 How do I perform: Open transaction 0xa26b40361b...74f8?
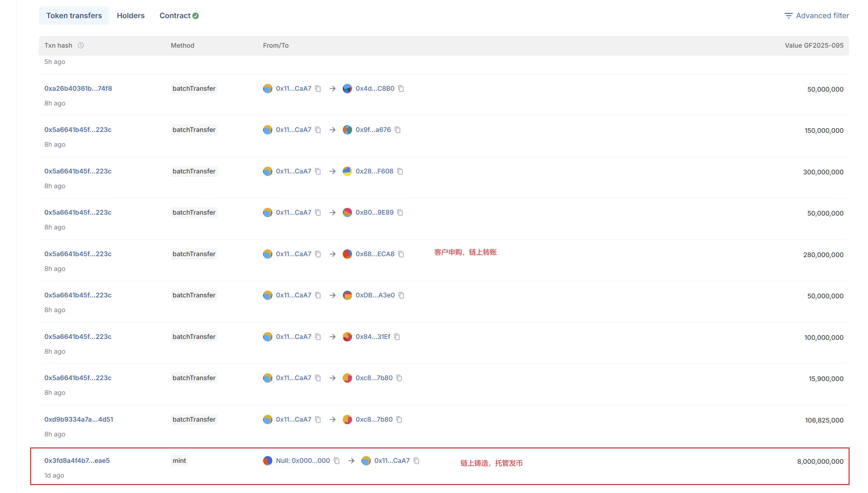(x=78, y=88)
